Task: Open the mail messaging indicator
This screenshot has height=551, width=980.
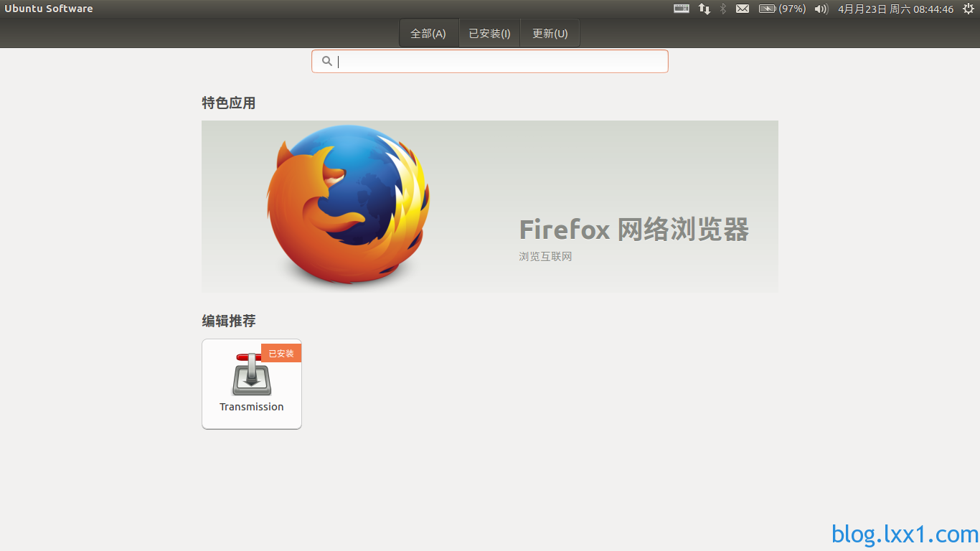Action: [x=743, y=9]
